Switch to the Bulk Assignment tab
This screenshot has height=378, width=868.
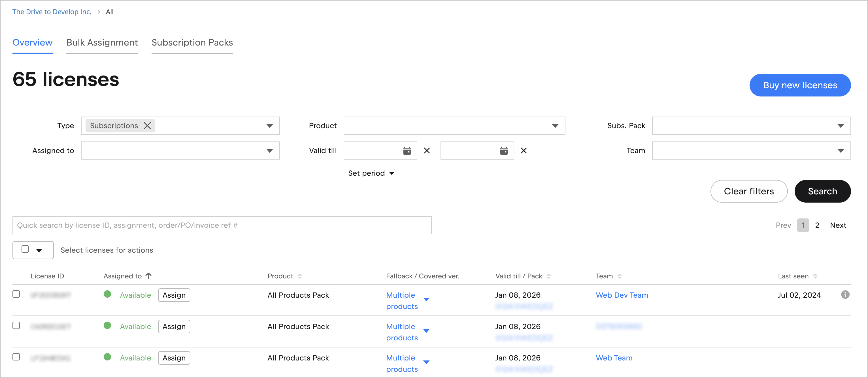[102, 42]
